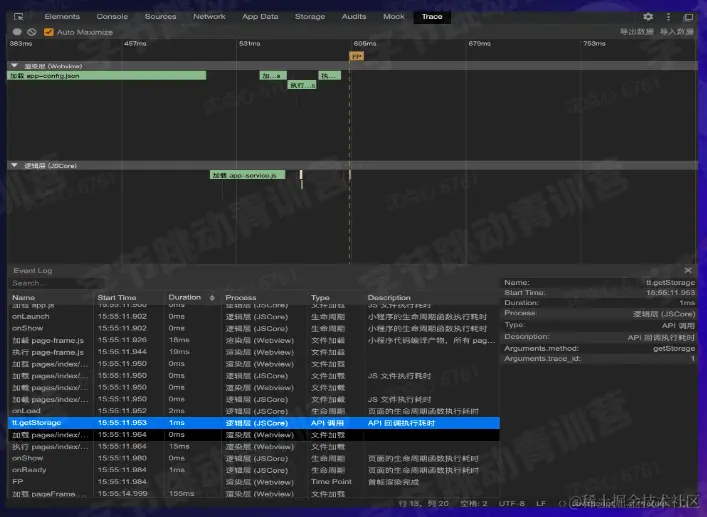Click the LF line ending status item
The height and width of the screenshot is (517, 707).
(x=541, y=503)
